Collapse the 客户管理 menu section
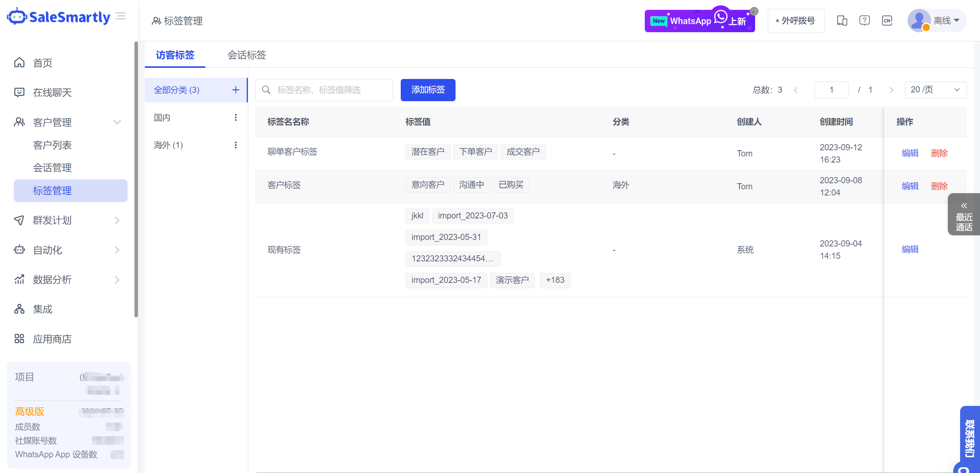 [117, 122]
